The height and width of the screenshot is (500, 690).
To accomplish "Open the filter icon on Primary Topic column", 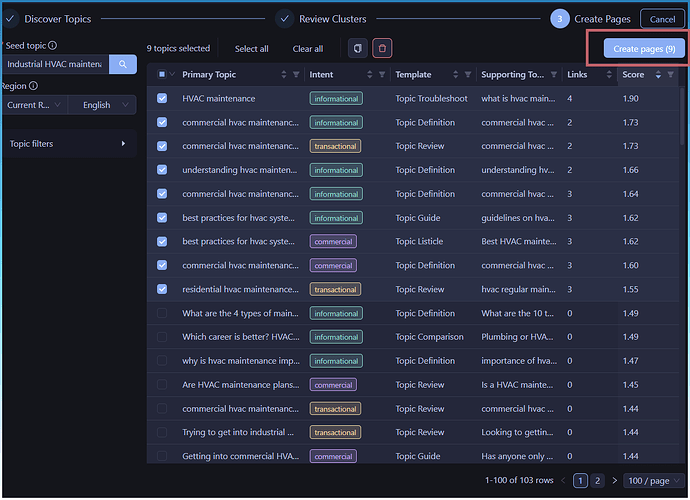I will (x=296, y=75).
